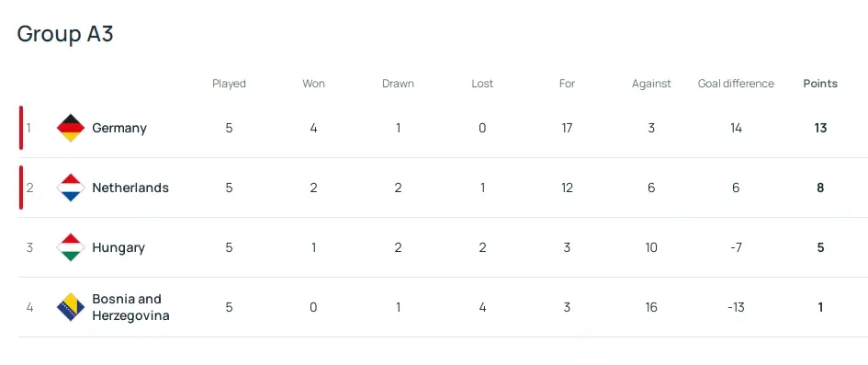Select the Played column header
This screenshot has width=868, height=365.
tap(229, 84)
